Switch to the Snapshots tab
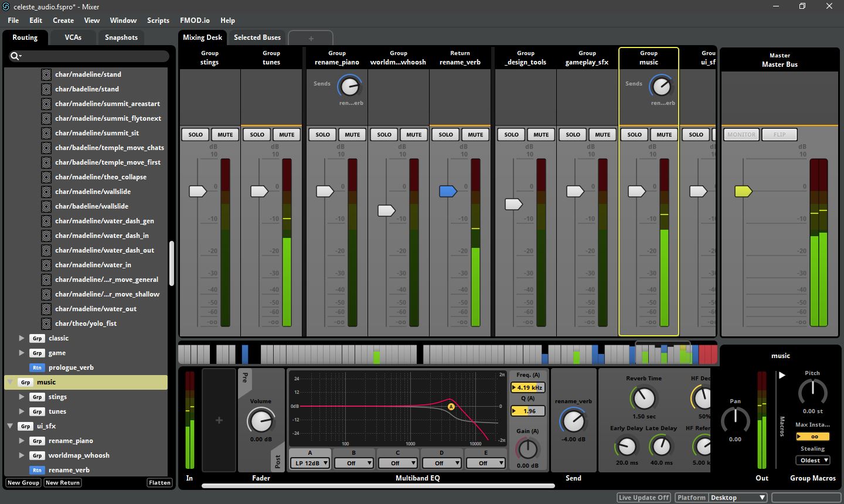The height and width of the screenshot is (504, 844). click(x=121, y=37)
